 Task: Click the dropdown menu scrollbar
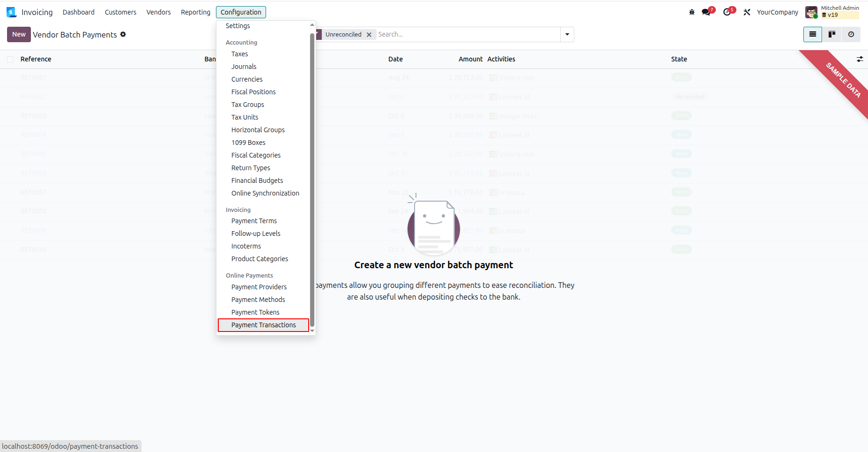click(x=312, y=180)
